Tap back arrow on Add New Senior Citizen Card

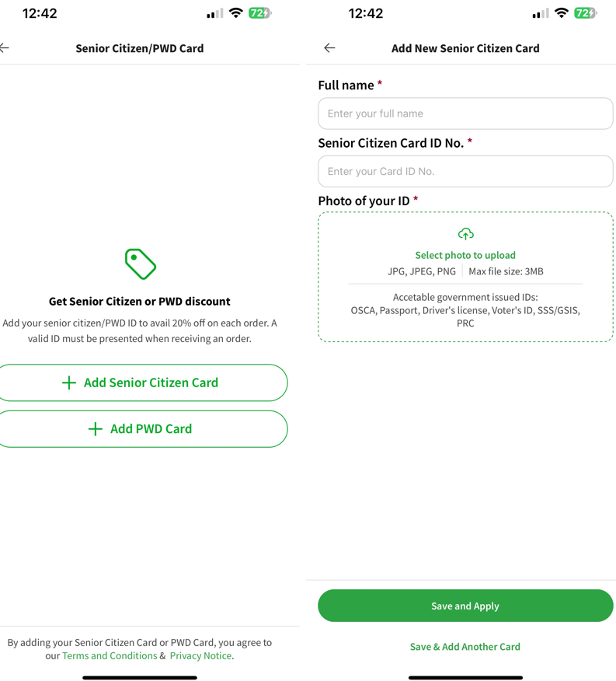tap(329, 48)
